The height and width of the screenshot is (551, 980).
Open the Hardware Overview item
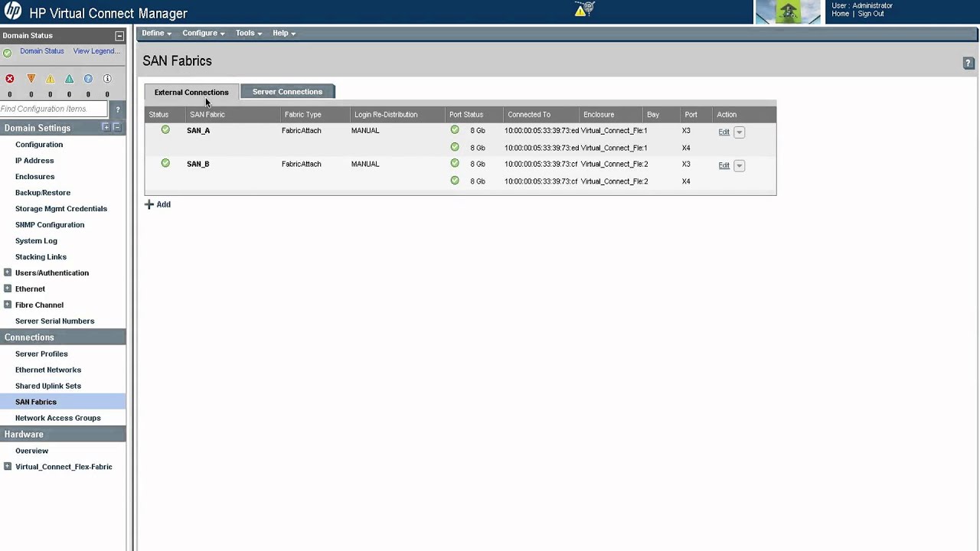click(31, 451)
